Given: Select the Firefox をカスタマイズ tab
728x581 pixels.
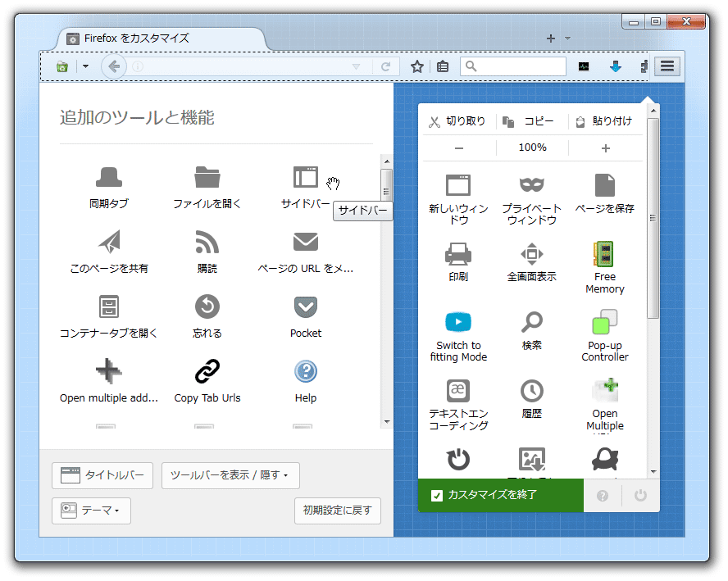Looking at the screenshot, I should click(161, 39).
